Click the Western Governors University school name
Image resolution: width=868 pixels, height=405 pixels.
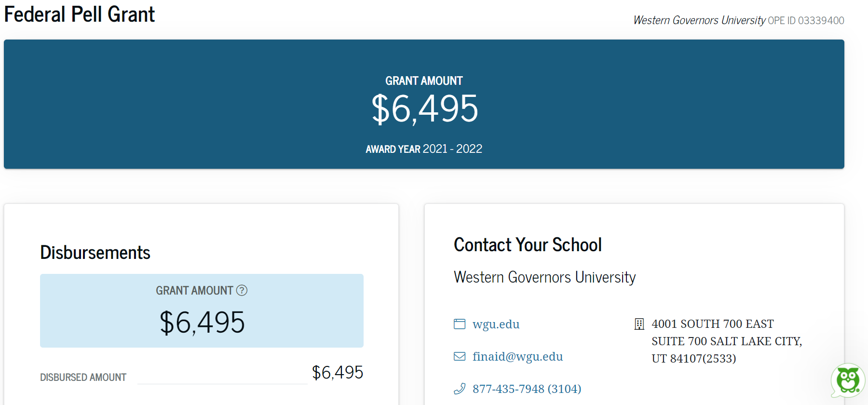click(544, 277)
